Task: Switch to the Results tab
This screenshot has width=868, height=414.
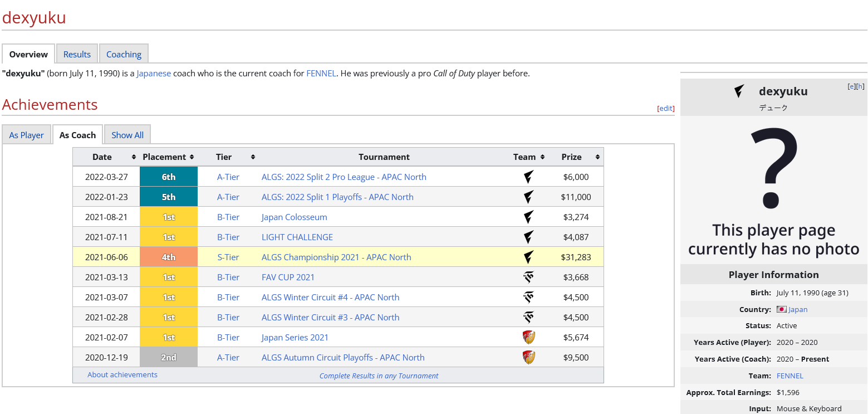Action: (77, 54)
